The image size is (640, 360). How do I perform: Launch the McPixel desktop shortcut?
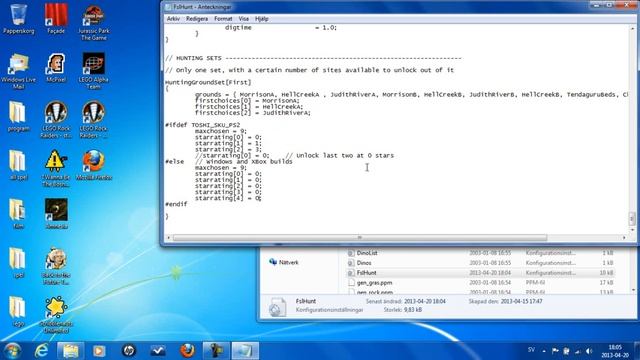point(56,68)
